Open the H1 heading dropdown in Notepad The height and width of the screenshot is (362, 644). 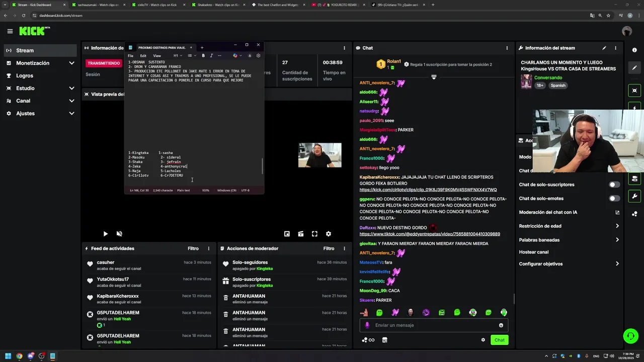pos(177,55)
